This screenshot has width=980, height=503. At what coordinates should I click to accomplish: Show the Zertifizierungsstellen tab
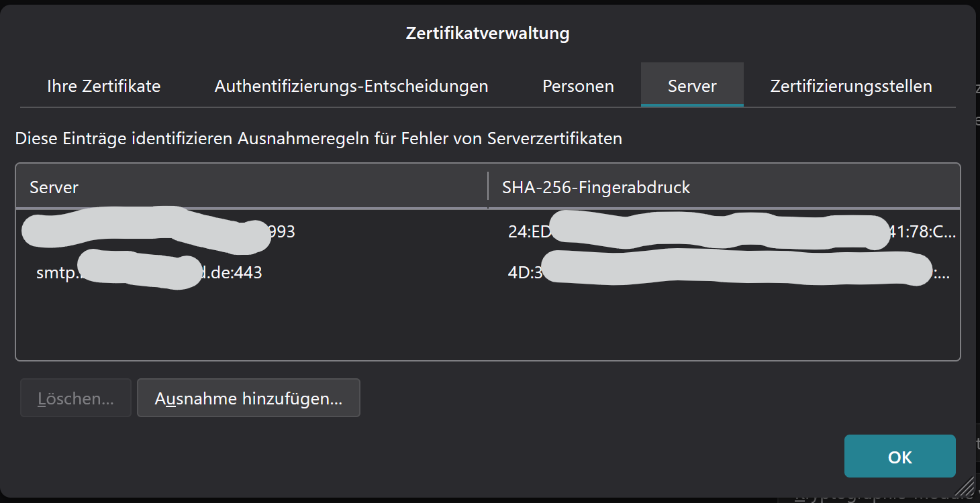coord(850,86)
